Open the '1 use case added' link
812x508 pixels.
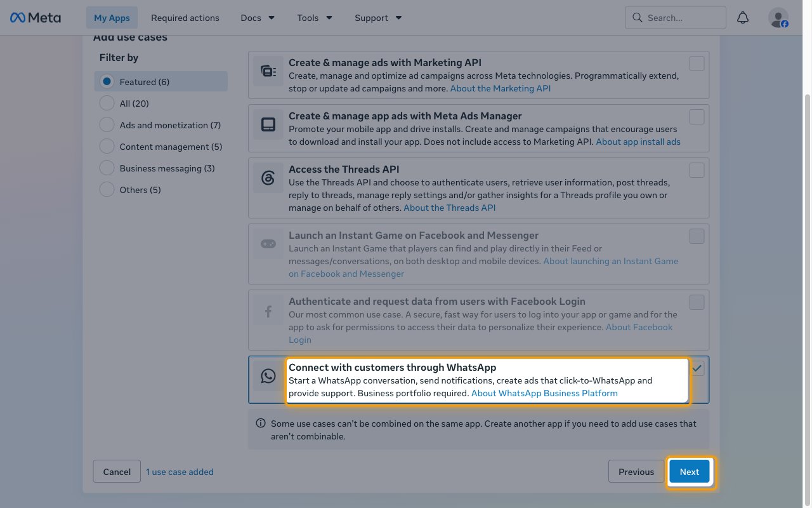click(x=180, y=472)
